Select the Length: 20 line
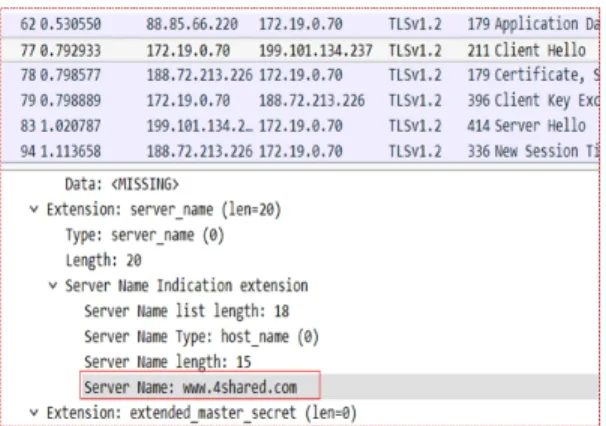 [103, 260]
